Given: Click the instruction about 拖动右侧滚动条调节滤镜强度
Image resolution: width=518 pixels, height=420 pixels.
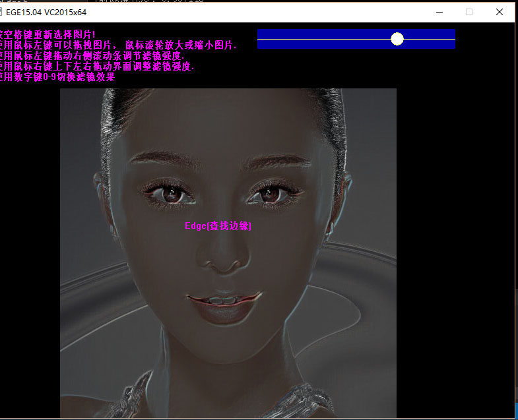Looking at the screenshot, I should tap(92, 55).
